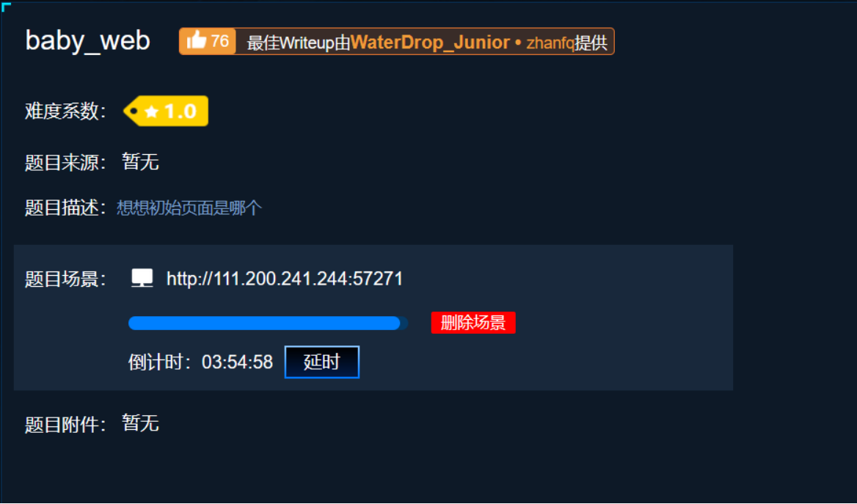Click the 暂无 value next to 题目来源
This screenshot has width=857, height=504.
pyautogui.click(x=140, y=162)
